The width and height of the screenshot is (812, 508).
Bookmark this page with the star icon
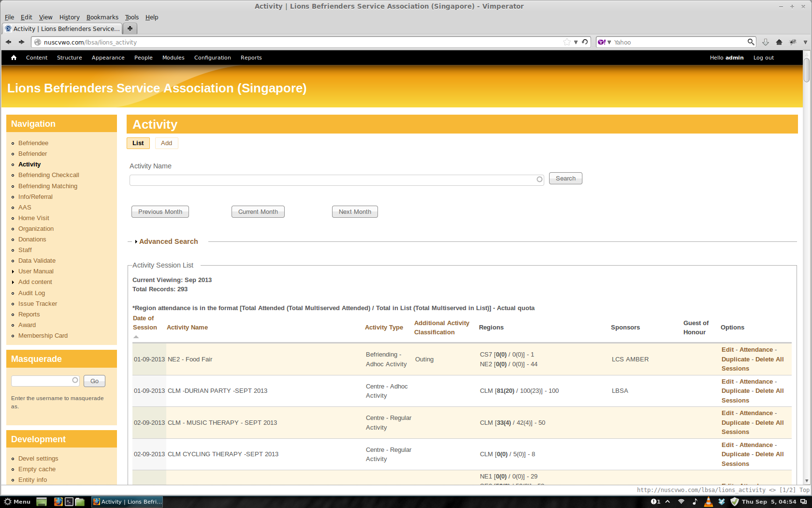click(x=567, y=42)
